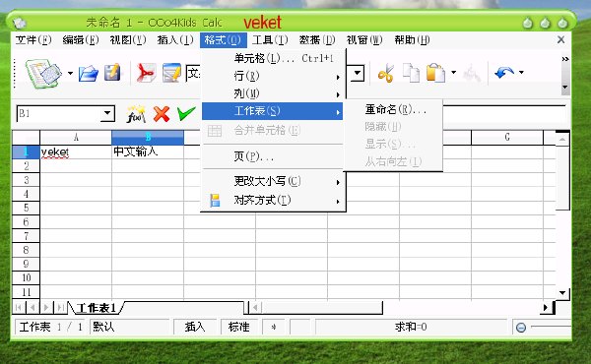This screenshot has width=591, height=364.
Task: Click the Copy icon
Action: 411,73
